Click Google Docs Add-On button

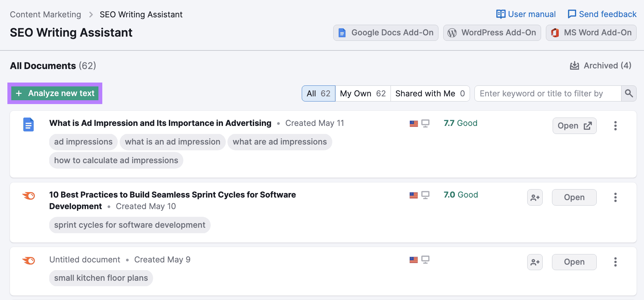point(385,33)
